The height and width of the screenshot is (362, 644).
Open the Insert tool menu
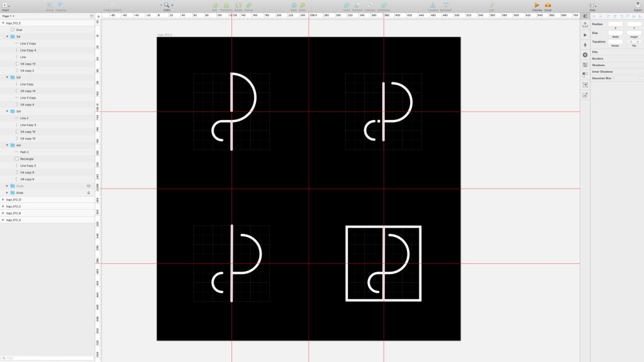tap(5, 5)
